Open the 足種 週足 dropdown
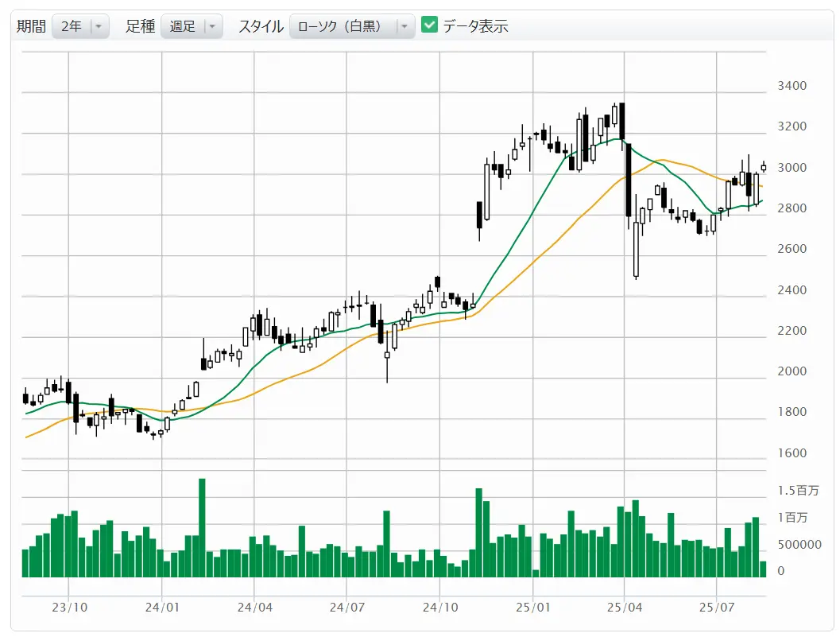This screenshot has width=840, height=637. point(192,26)
